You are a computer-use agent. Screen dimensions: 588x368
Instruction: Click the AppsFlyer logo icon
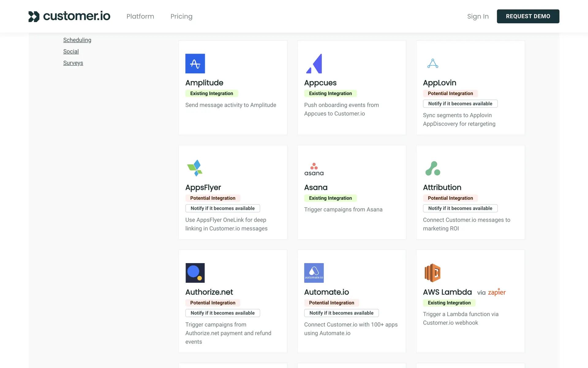195,168
